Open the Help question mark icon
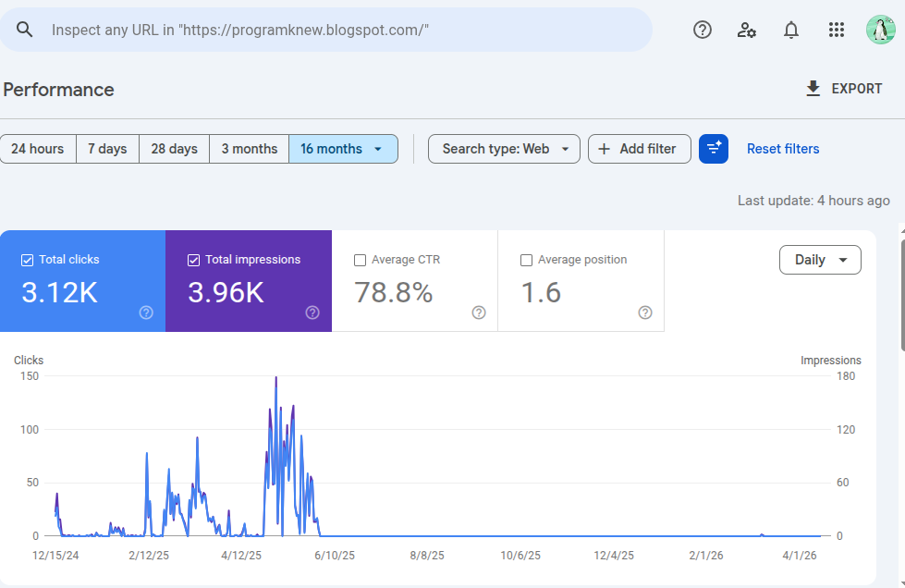This screenshot has width=905, height=588. point(703,30)
